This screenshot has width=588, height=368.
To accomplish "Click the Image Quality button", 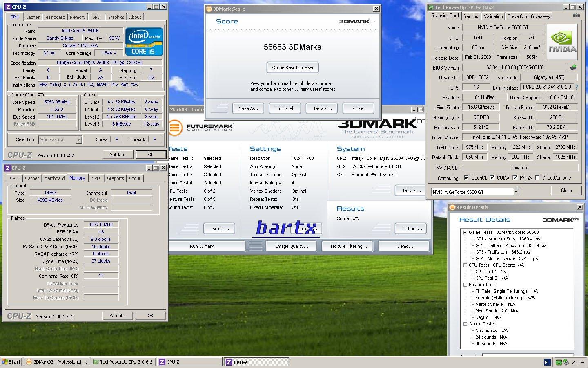I will [292, 246].
